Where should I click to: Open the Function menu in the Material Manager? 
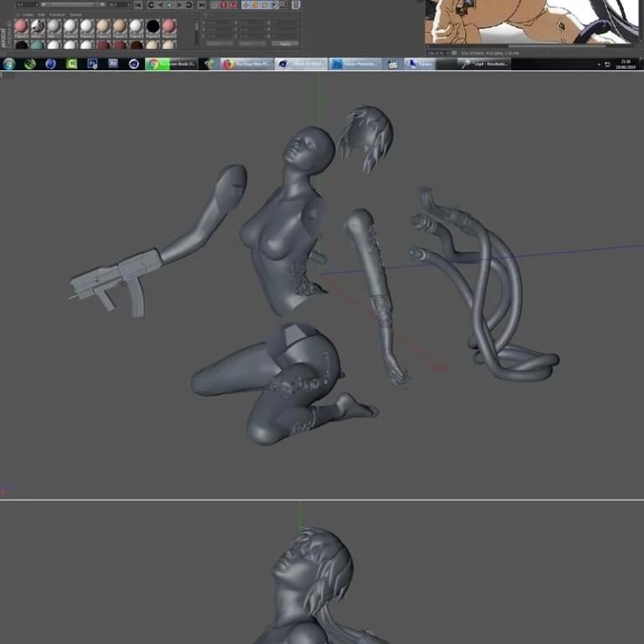pos(57,15)
